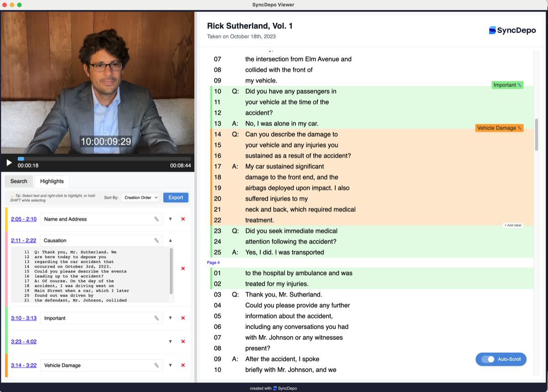The image size is (548, 392).
Task: Collapse the Causation highlight transcript excerpt
Action: (170, 240)
